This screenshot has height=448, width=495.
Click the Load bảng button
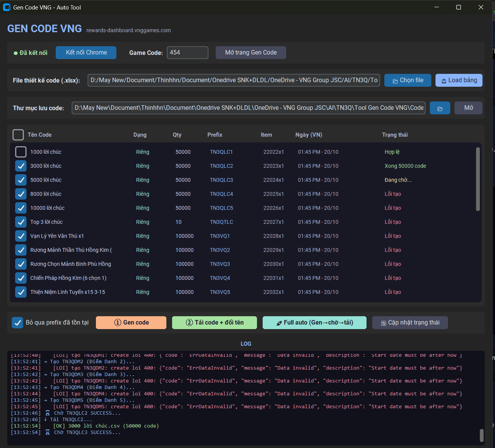point(459,80)
